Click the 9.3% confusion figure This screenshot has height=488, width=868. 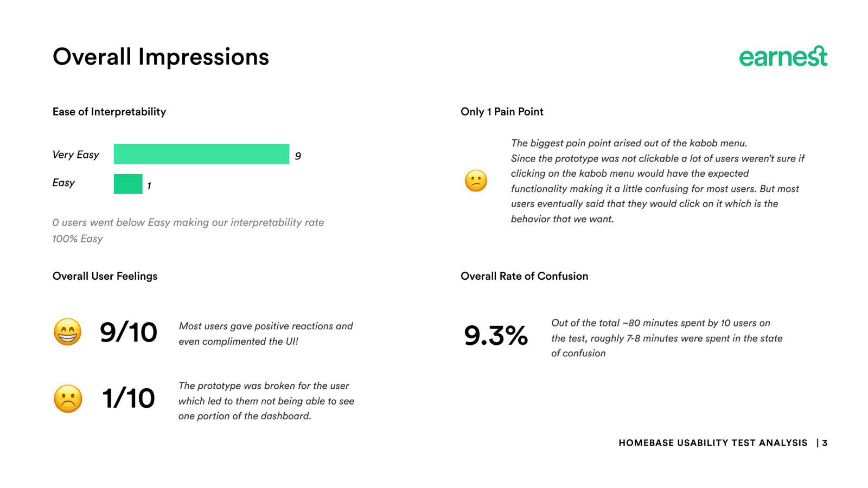[x=496, y=335]
